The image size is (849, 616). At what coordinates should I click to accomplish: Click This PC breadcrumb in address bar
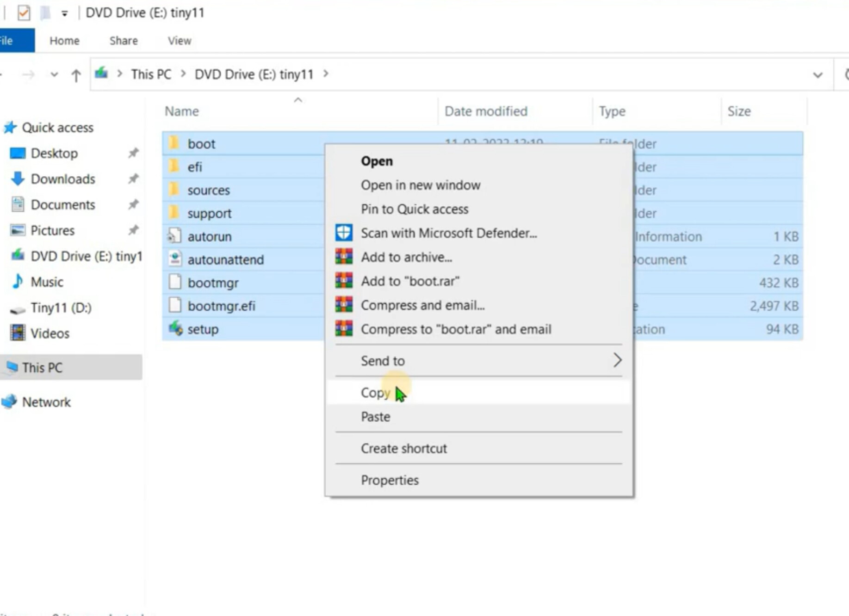[x=151, y=74]
